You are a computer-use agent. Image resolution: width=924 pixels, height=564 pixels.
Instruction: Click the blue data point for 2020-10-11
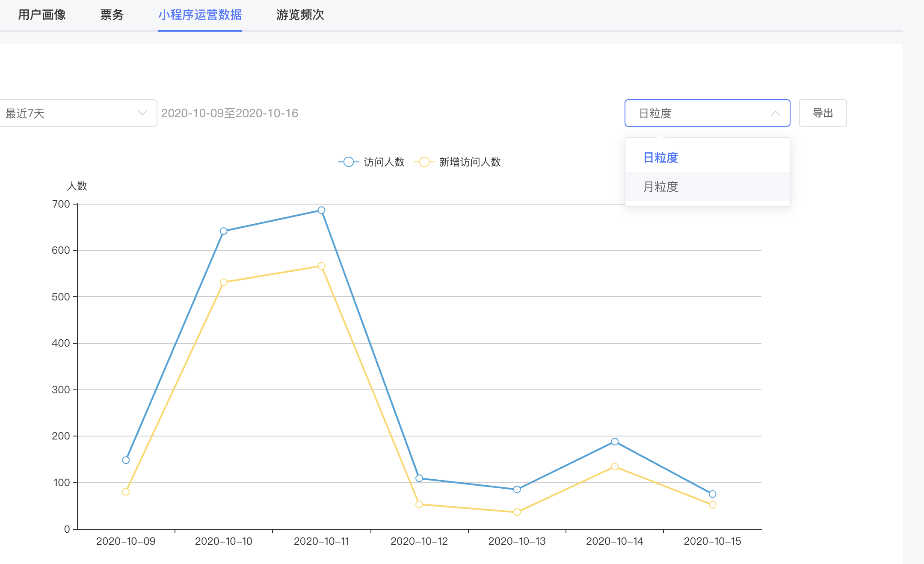[321, 210]
